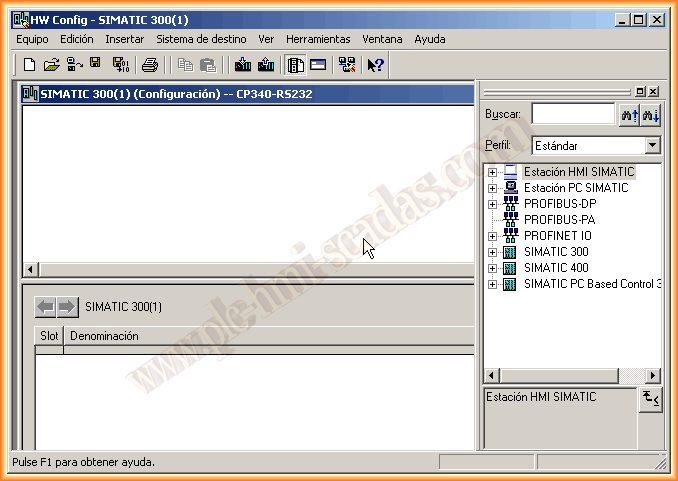Click the context help arrow icon
The height and width of the screenshot is (481, 678).
[x=375, y=65]
